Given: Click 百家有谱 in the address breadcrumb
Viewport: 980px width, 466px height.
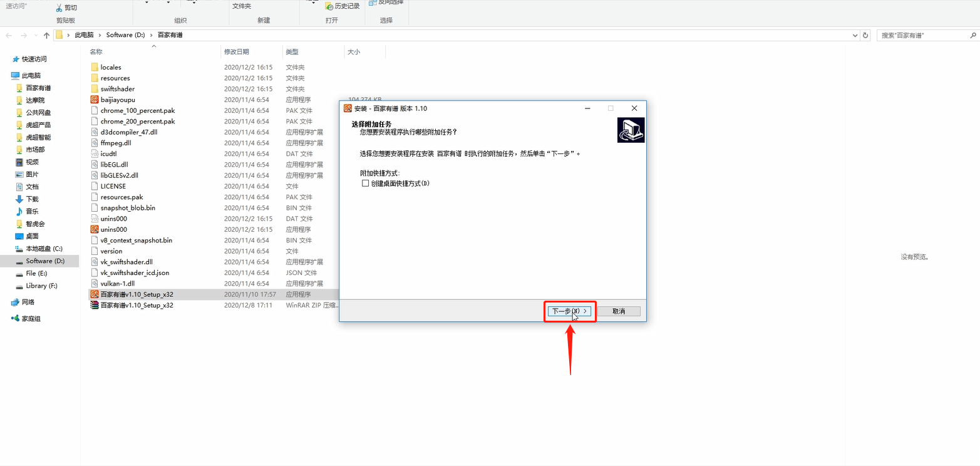Looking at the screenshot, I should pos(170,35).
